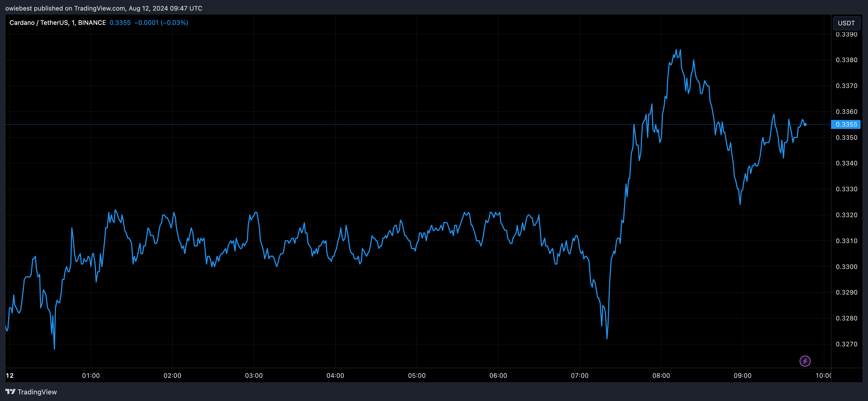The width and height of the screenshot is (868, 401).
Task: Click the owiebest published header text
Action: [x=104, y=8]
